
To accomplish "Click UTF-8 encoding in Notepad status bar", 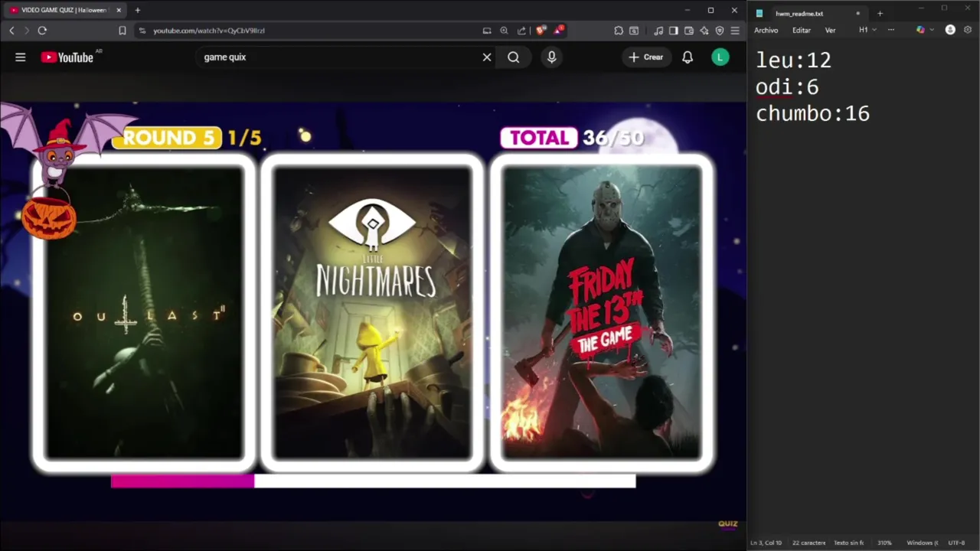I will tap(956, 543).
